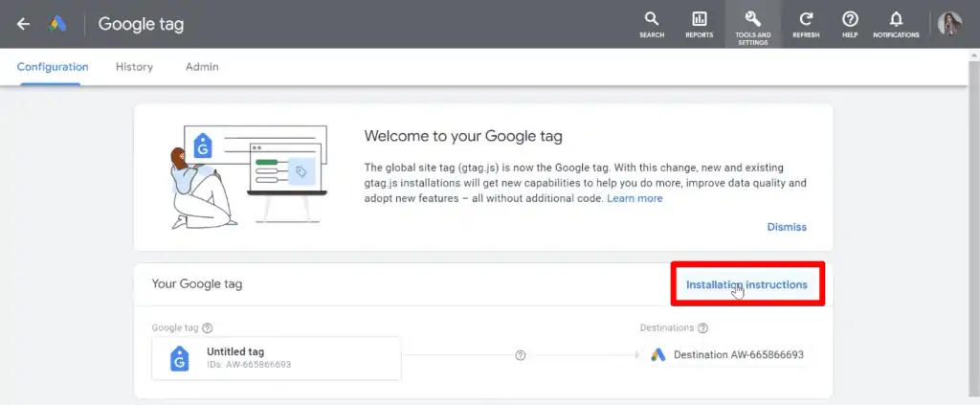Click the 'Your Google tag' heading
Image resolution: width=980 pixels, height=405 pixels.
[x=197, y=283]
